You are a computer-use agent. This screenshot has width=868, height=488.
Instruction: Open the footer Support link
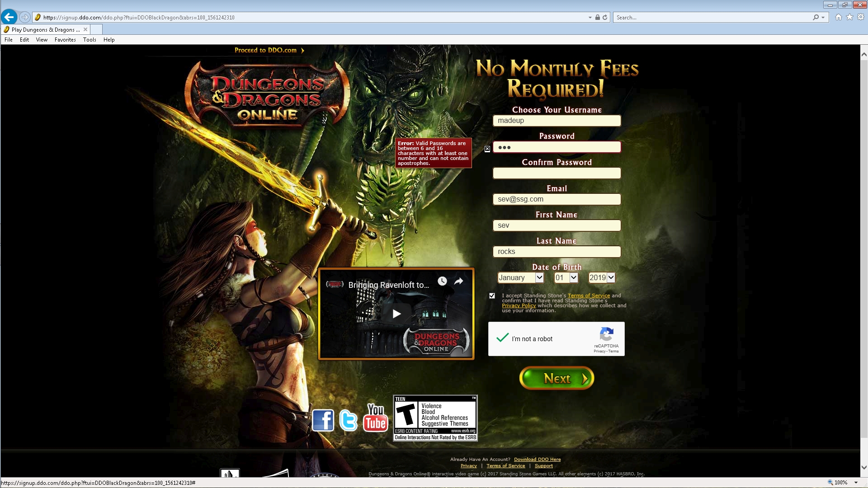pyautogui.click(x=543, y=466)
